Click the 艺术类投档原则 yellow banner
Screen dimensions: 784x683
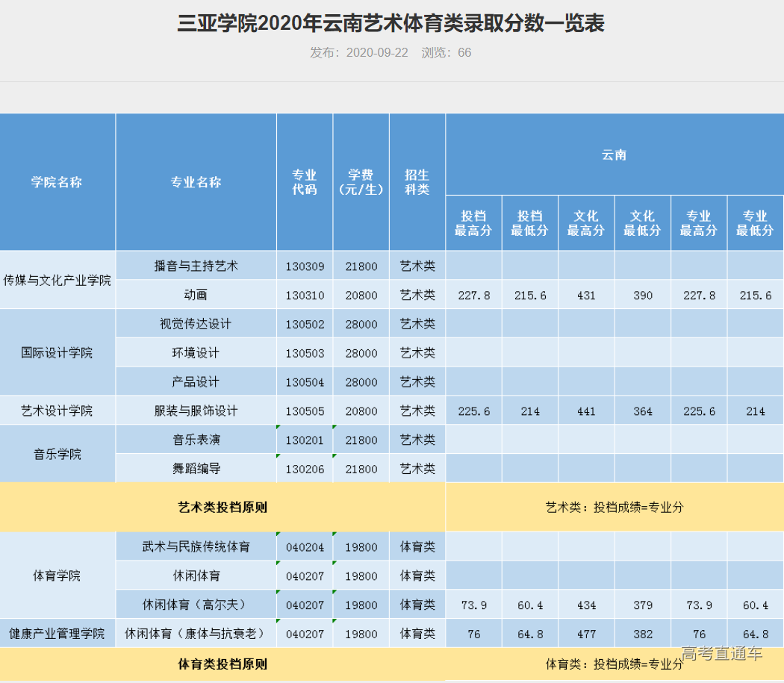pyautogui.click(x=223, y=507)
